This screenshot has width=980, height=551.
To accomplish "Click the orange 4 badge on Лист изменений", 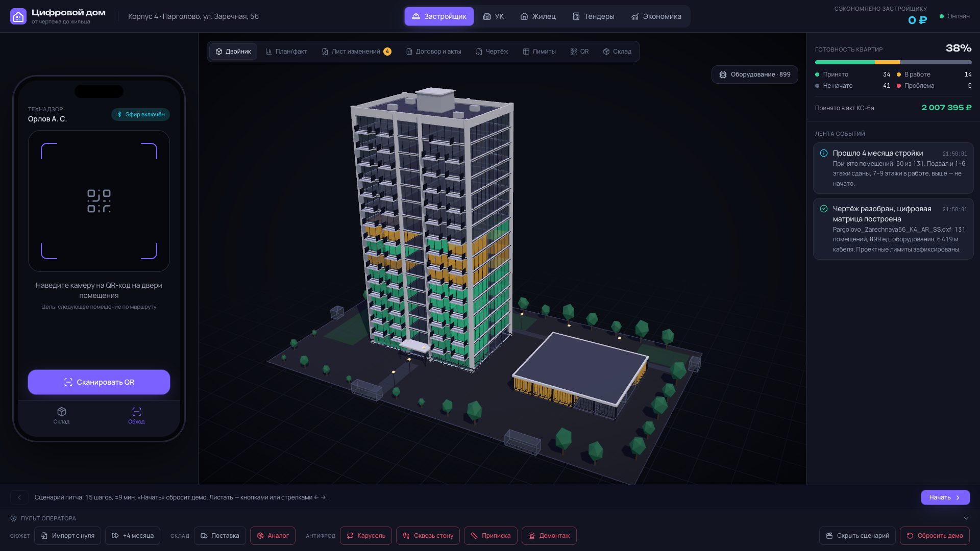I will tap(387, 52).
